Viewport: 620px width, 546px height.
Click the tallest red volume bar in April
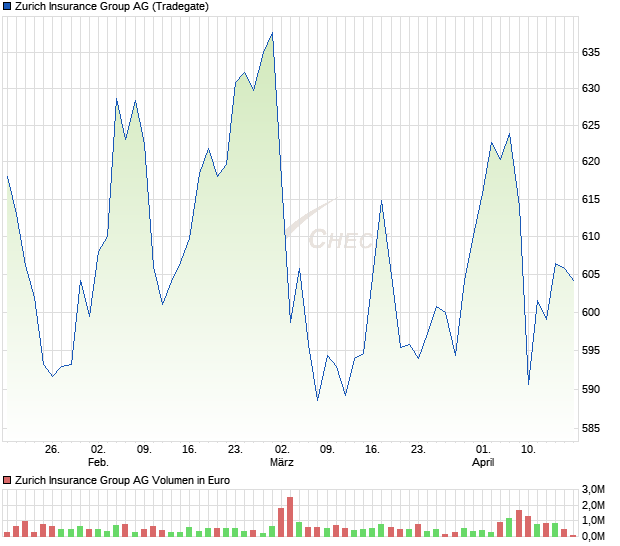pyautogui.click(x=519, y=523)
